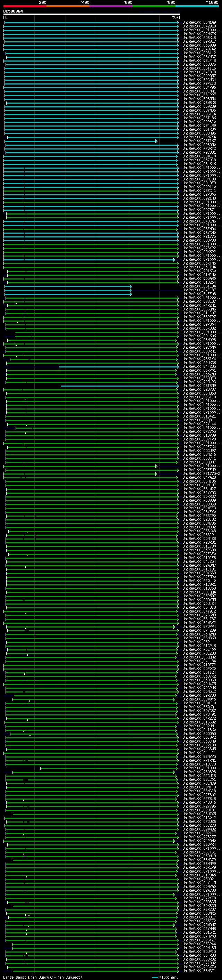The height and width of the screenshot is (980, 222).
Task: Open hit UniRef100_Q42918
Action: click(199, 26)
